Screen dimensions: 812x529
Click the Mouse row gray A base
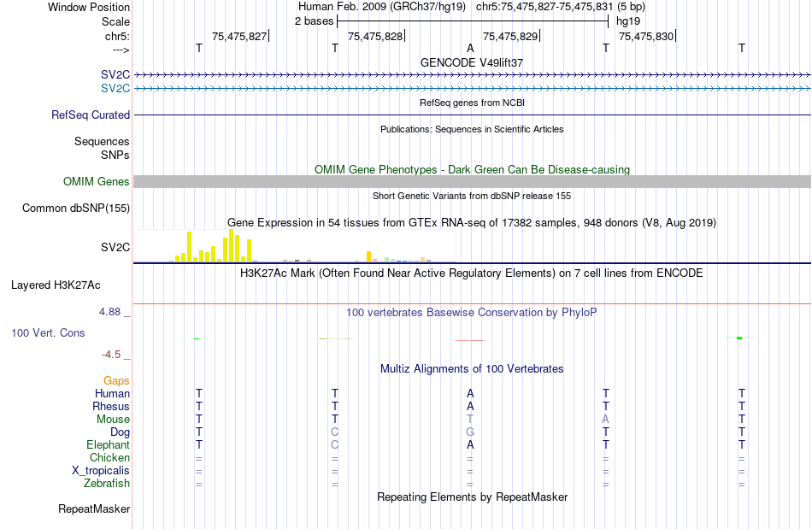point(605,420)
